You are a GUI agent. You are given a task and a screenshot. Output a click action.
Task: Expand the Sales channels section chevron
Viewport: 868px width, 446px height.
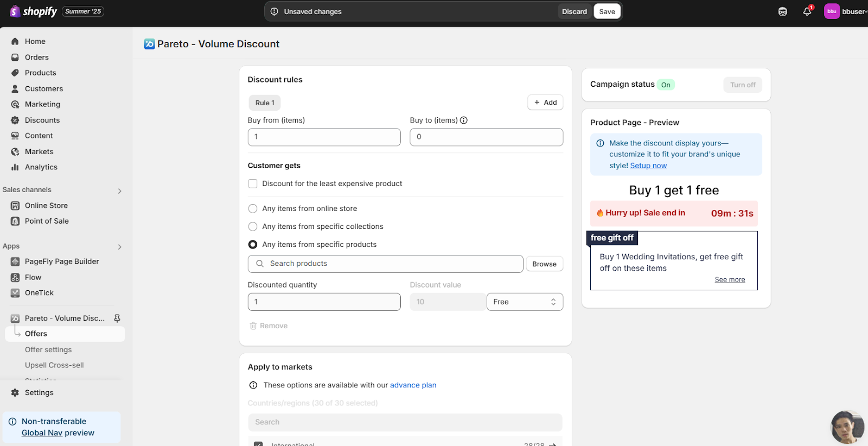pos(119,191)
